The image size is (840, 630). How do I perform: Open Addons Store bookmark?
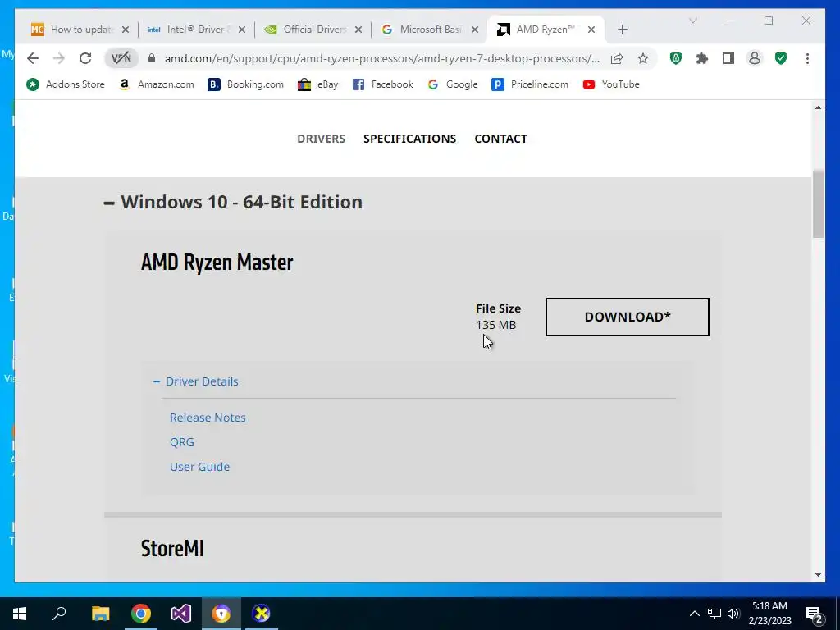(x=66, y=84)
